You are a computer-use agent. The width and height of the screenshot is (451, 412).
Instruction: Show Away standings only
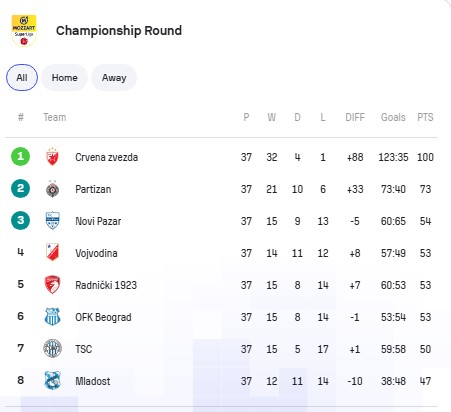click(114, 78)
